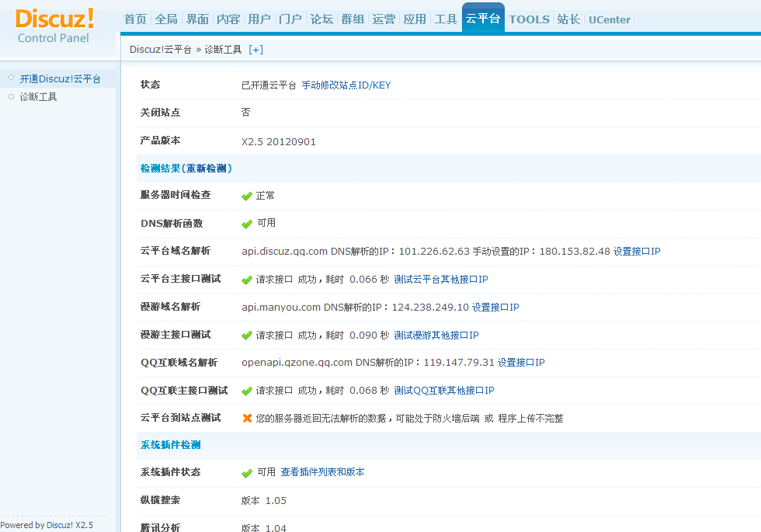Click the 系统插件检测 section header

point(170,445)
